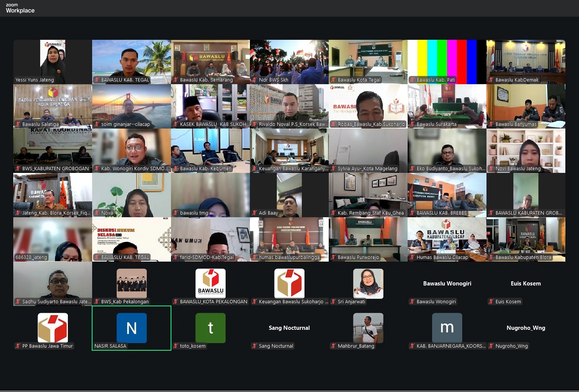579x392 pixels.
Task: Select Sri Anjarwati's profile photo
Action: pyautogui.click(x=368, y=283)
